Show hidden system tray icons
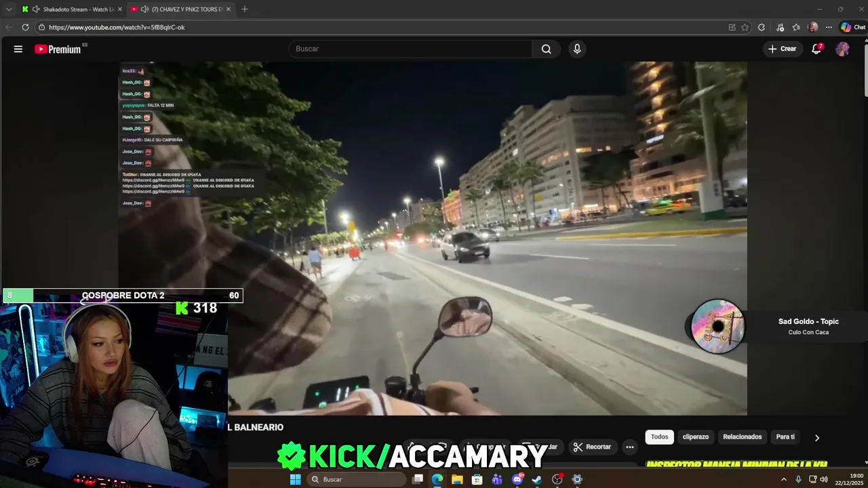Viewport: 868px width, 488px height. point(784,479)
